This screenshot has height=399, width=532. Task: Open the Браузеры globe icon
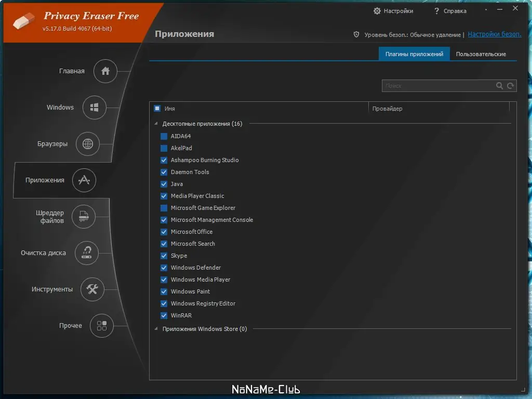click(x=87, y=144)
